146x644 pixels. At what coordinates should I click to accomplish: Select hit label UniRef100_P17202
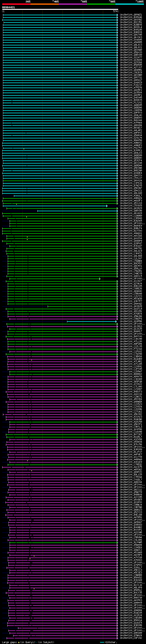coord(131,103)
